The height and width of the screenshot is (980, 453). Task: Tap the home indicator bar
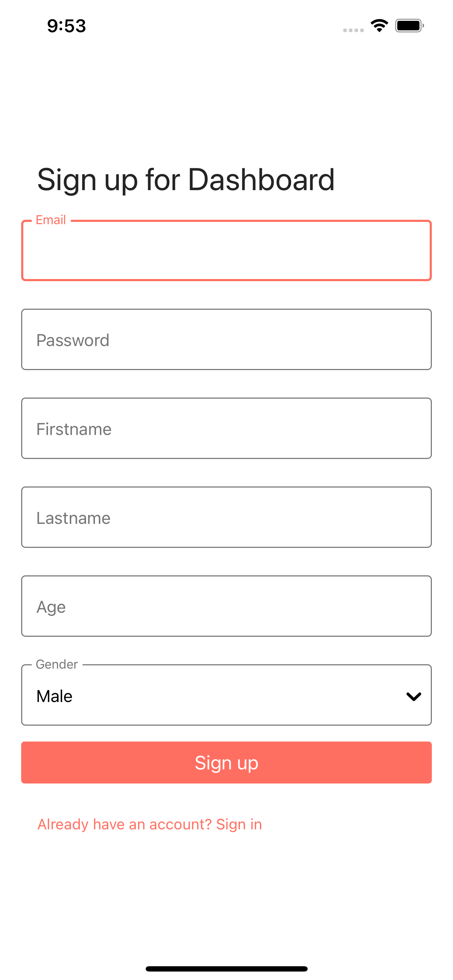pos(226,969)
